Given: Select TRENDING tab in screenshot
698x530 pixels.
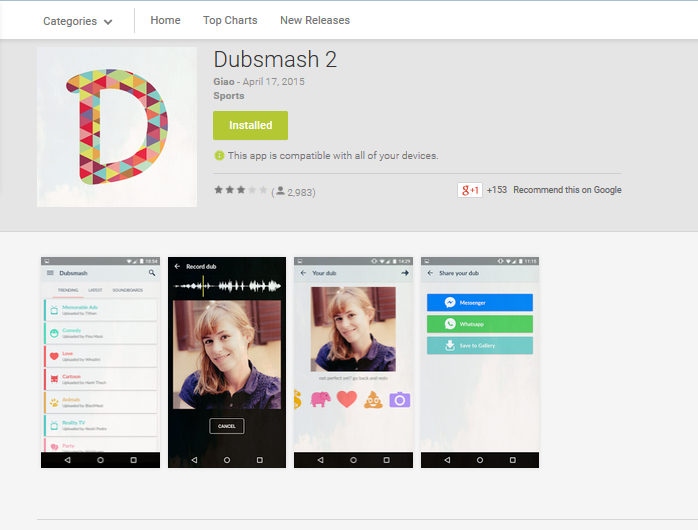Looking at the screenshot, I should 68,290.
